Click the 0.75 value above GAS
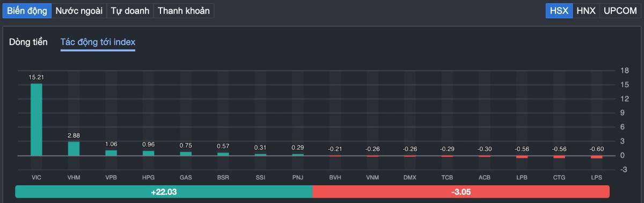 pos(186,146)
